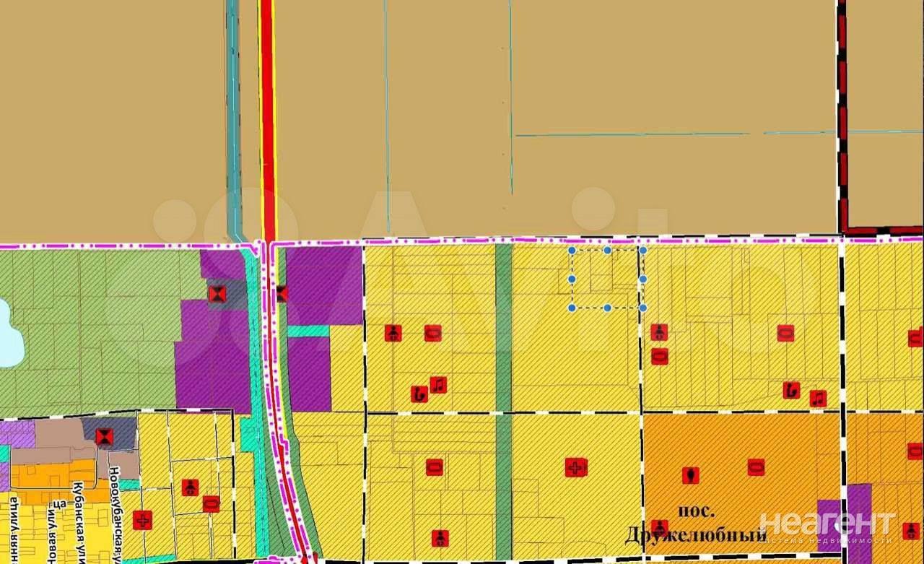Select the vase icon in the orange zone
Screen dimensions: 924x564
[x=691, y=475]
